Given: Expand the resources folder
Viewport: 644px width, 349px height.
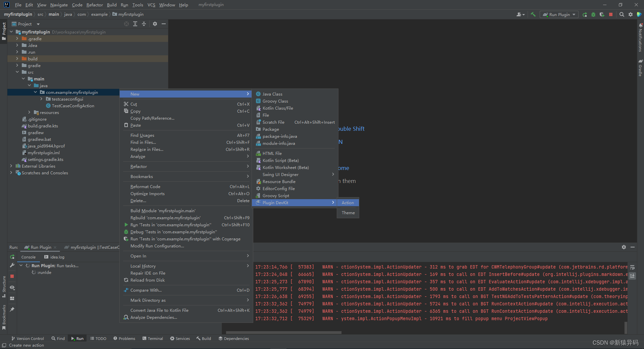Looking at the screenshot, I should click(x=29, y=112).
